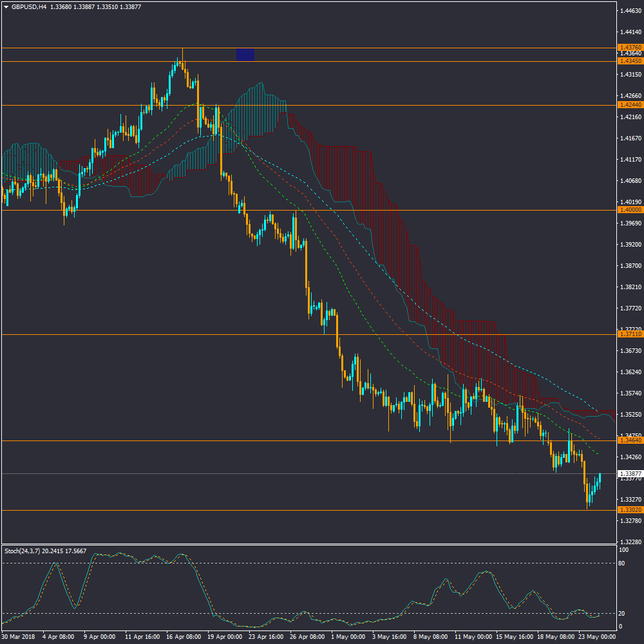Click the orange 1.43450 price label
Image resolution: width=644 pixels, height=644 pixels.
[629, 61]
